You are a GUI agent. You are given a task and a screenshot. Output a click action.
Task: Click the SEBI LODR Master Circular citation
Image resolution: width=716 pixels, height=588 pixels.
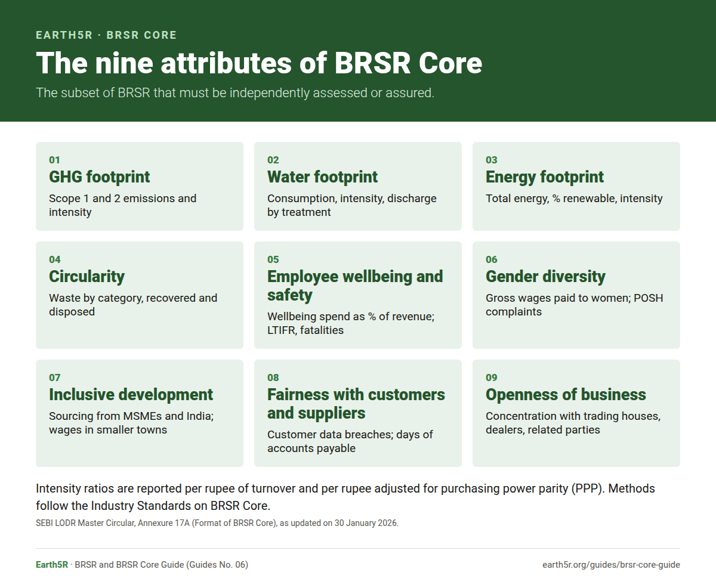217,523
